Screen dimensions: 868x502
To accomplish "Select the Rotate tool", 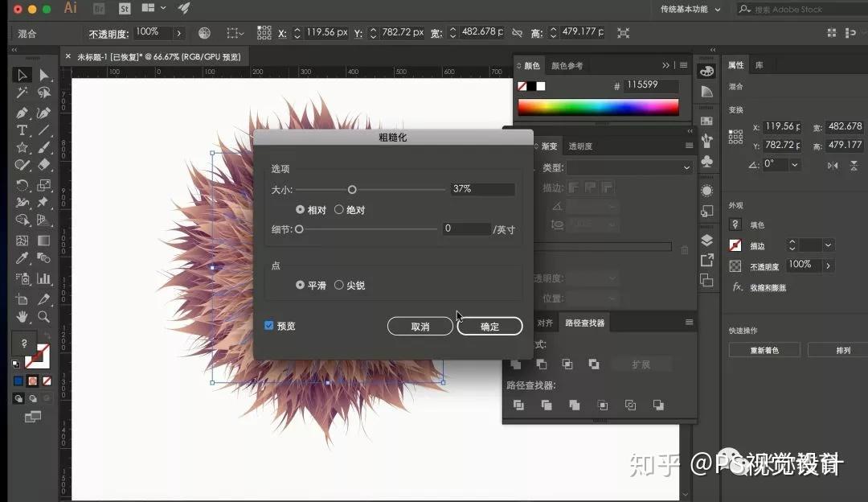I will coord(22,185).
